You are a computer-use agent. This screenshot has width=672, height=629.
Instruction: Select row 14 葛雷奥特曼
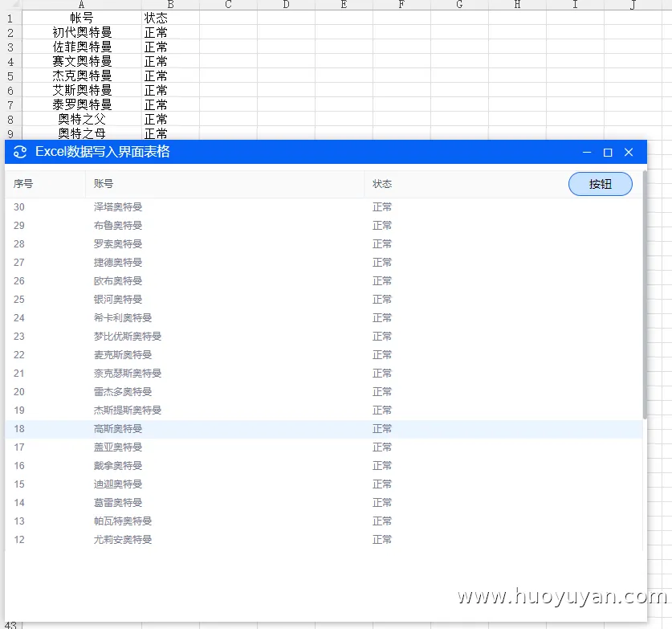click(x=324, y=503)
